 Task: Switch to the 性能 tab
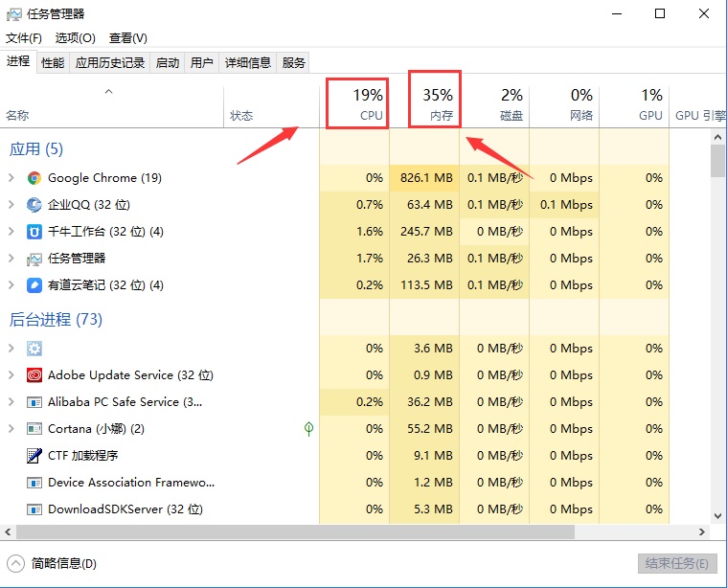pos(53,62)
